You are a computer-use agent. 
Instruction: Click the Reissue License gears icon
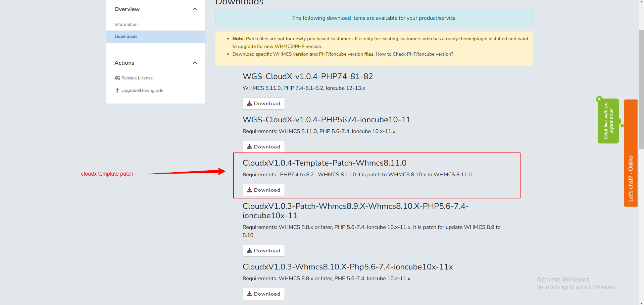(x=117, y=78)
